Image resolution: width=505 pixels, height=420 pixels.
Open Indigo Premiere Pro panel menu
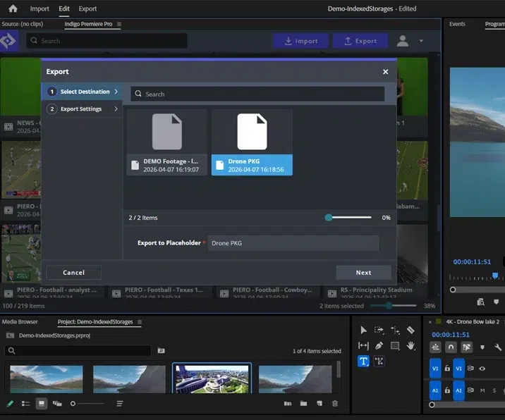[x=118, y=25]
